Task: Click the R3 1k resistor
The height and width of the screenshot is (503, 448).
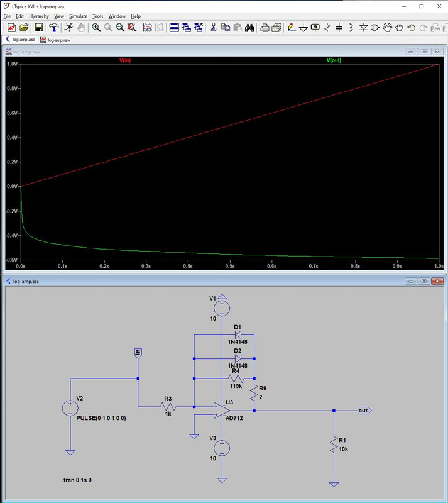Action: coord(168,407)
